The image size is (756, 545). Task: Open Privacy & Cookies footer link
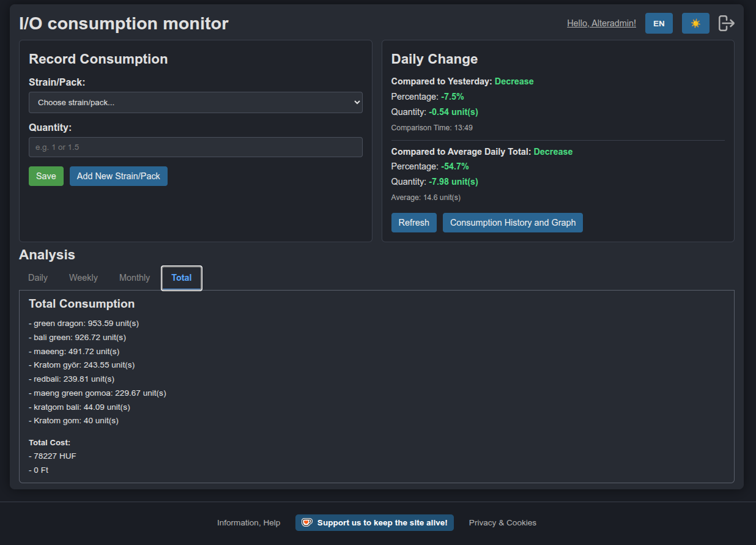503,522
